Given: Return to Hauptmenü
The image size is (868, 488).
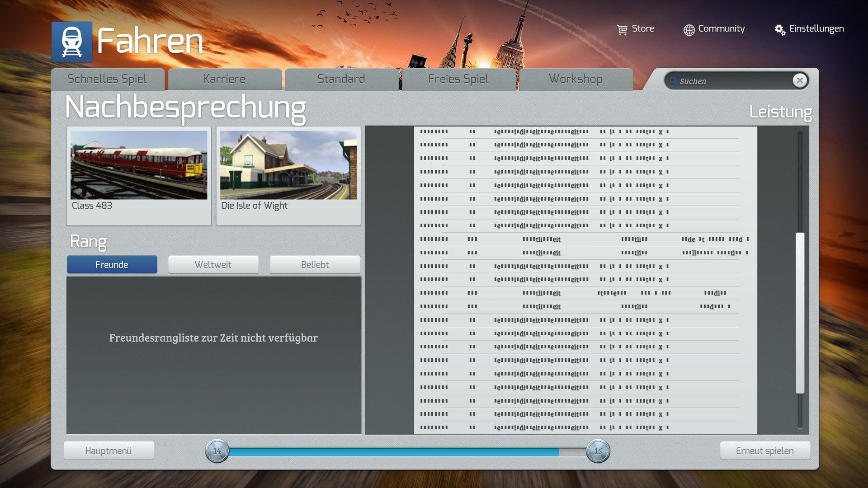Looking at the screenshot, I should click(108, 451).
